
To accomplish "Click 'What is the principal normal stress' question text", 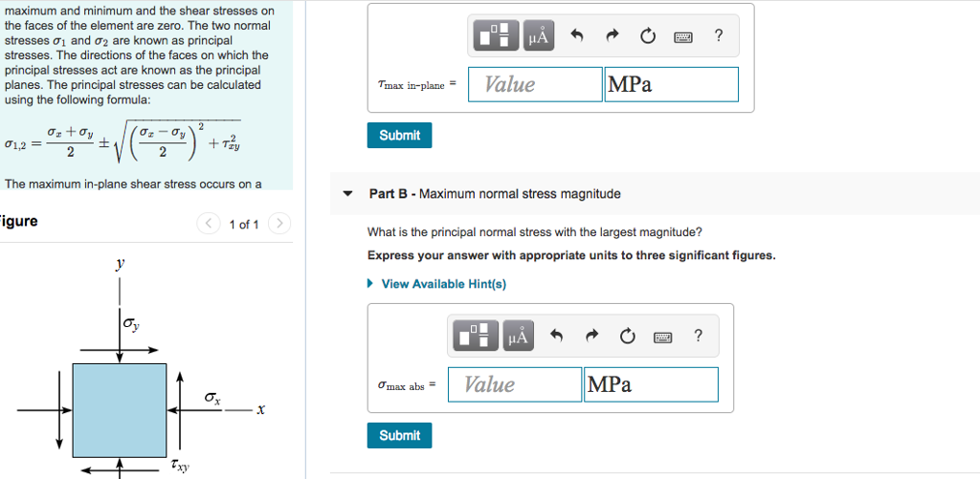I will pyautogui.click(x=535, y=232).
